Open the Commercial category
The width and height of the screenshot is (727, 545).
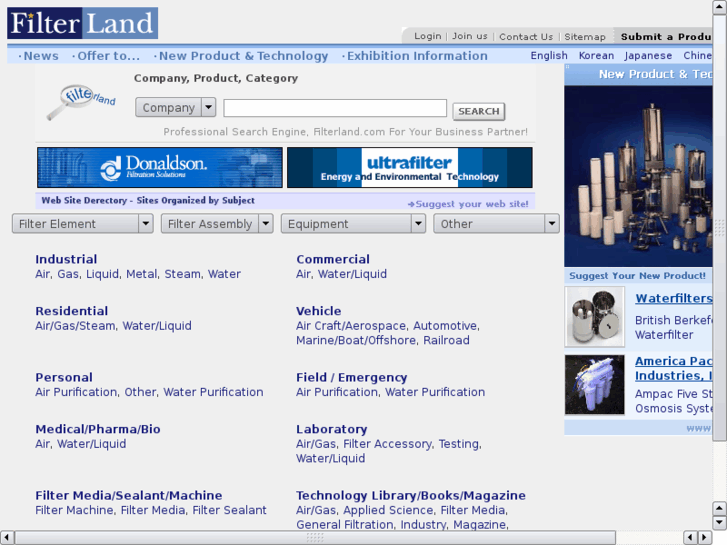pyautogui.click(x=333, y=259)
